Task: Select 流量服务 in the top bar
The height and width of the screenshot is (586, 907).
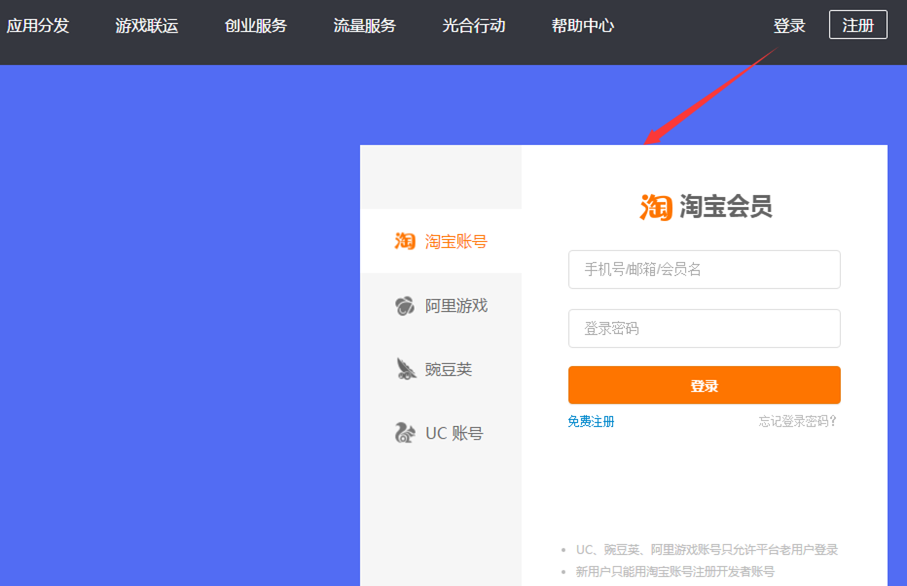Action: pyautogui.click(x=365, y=26)
